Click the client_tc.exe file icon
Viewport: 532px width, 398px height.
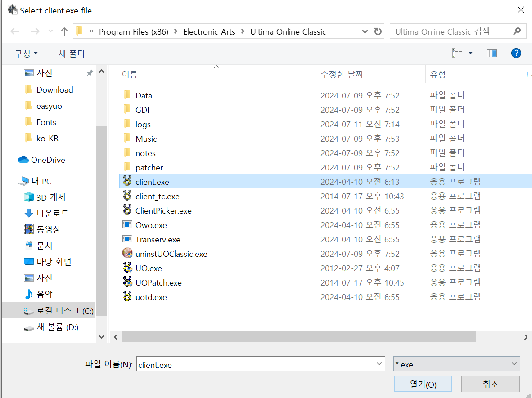[127, 196]
